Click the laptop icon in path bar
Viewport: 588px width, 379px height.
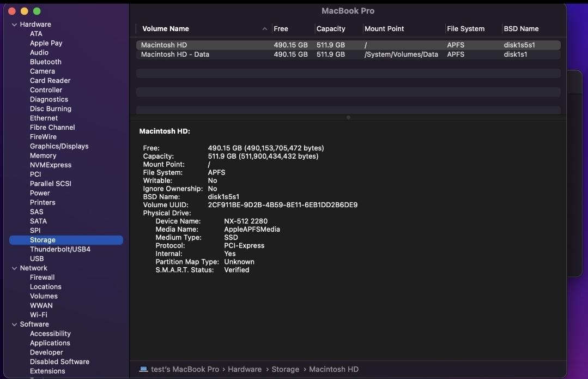(143, 369)
